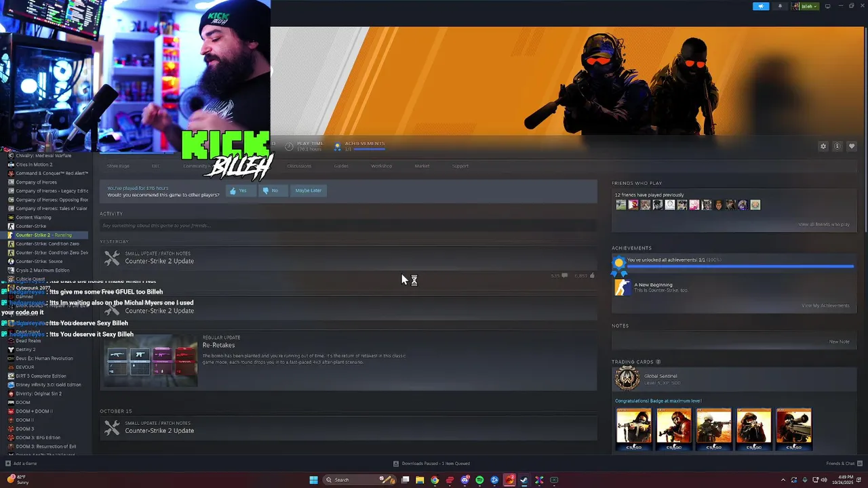Open Spotify from the taskbar
This screenshot has height=488, width=868.
(x=479, y=480)
